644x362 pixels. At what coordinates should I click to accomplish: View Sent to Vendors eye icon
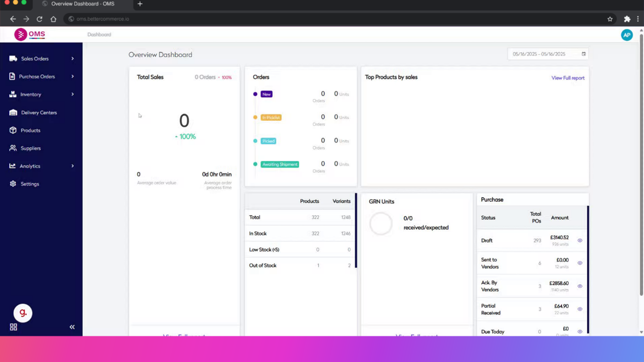click(580, 263)
